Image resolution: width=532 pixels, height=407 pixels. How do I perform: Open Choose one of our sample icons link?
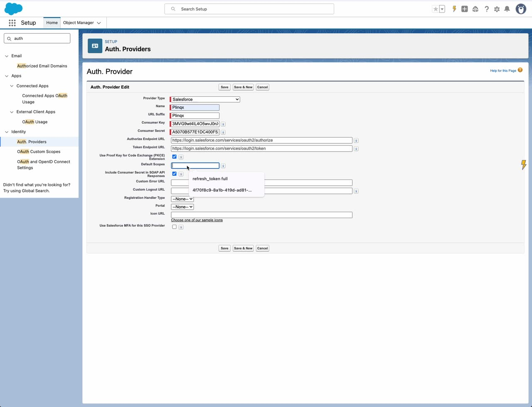197,220
